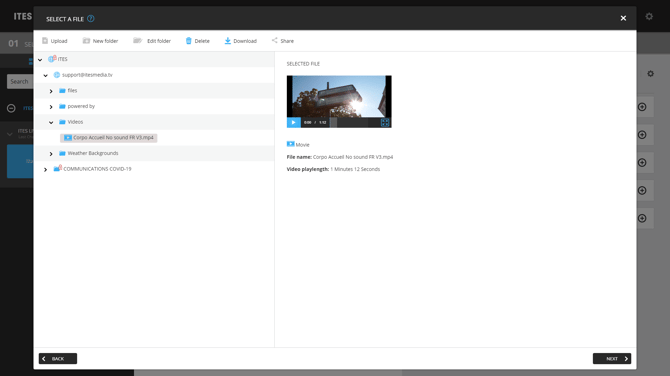Select Weather Backgrounds folder label
Viewport: 670px width, 376px height.
coord(93,153)
